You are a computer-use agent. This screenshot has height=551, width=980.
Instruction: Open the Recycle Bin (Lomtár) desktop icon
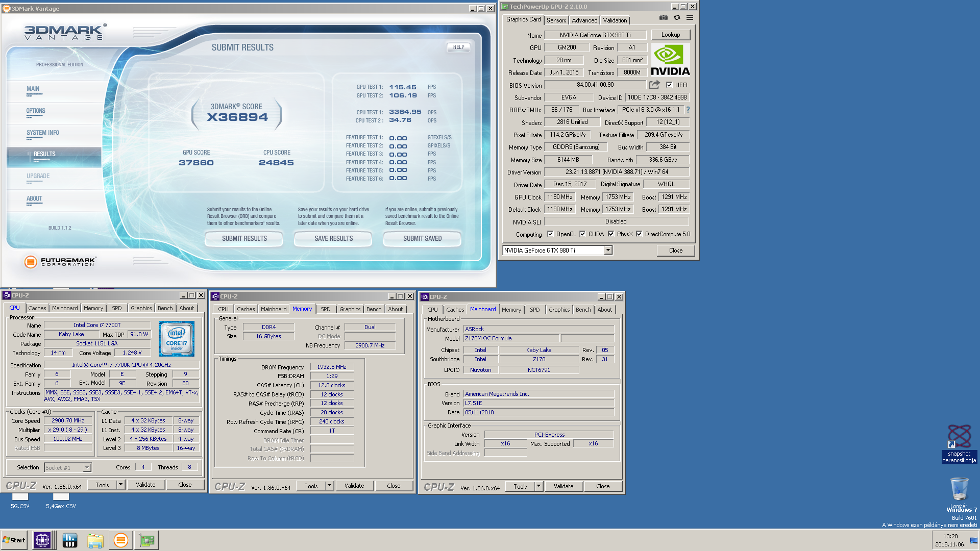[959, 493]
